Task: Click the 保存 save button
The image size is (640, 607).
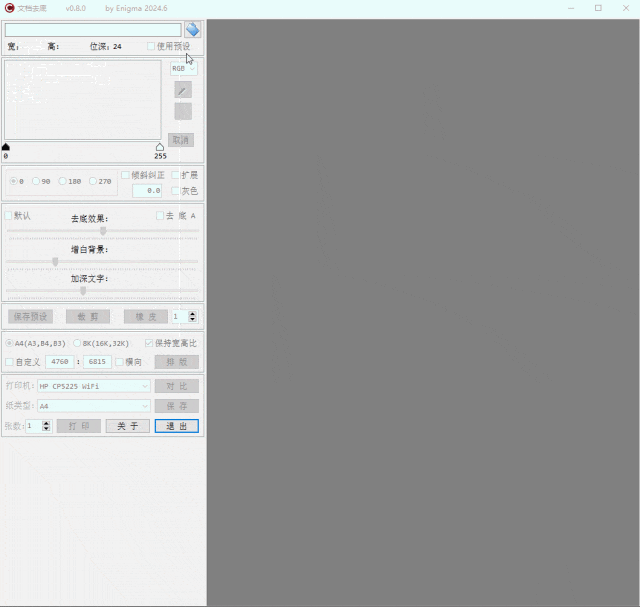Action: pyautogui.click(x=177, y=406)
